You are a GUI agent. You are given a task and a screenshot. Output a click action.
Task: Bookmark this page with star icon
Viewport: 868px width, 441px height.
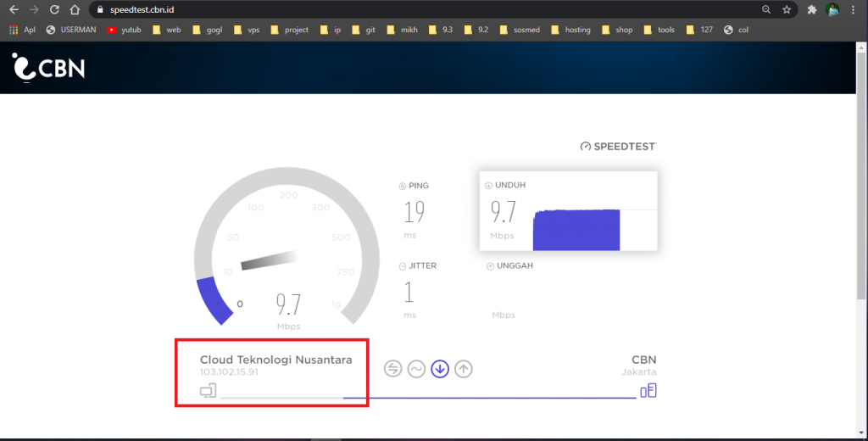(787, 10)
